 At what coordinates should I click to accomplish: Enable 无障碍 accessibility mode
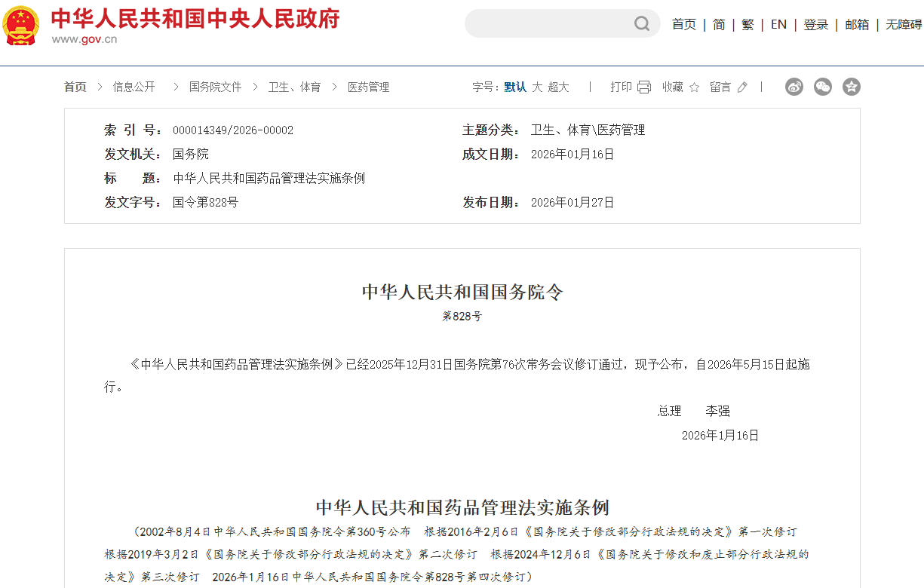[x=903, y=25]
